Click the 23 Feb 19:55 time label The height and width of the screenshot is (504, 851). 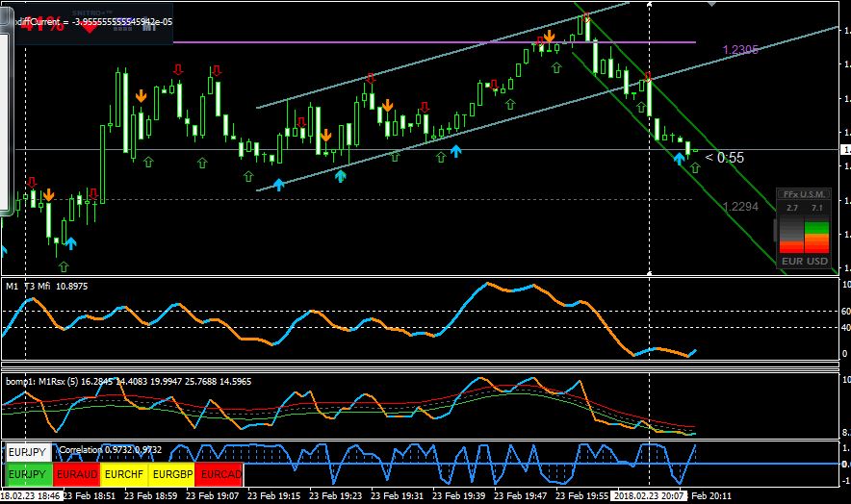(582, 496)
